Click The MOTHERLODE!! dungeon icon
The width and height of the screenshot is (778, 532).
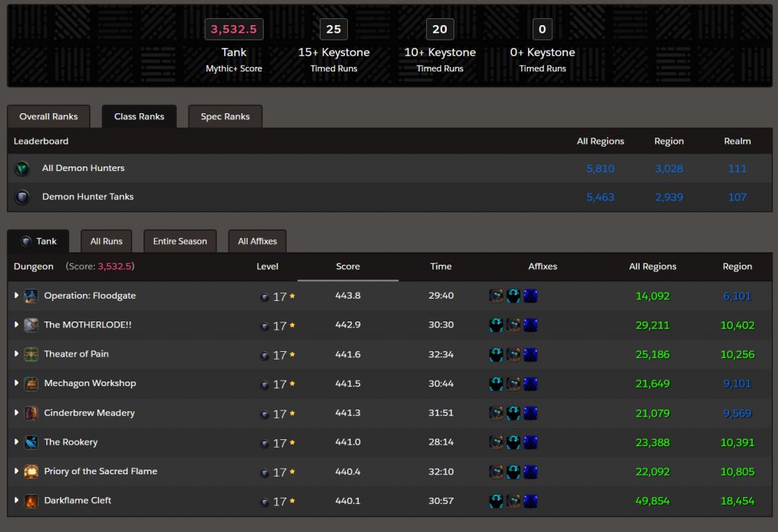(x=31, y=325)
